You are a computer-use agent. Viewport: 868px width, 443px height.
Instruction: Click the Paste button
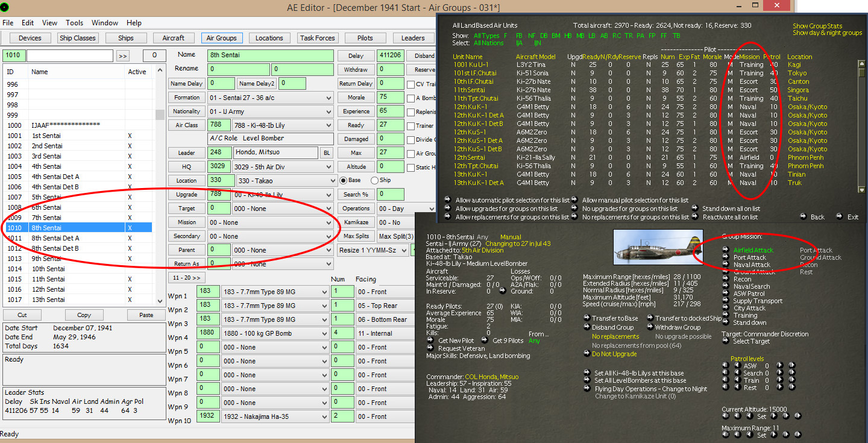146,315
